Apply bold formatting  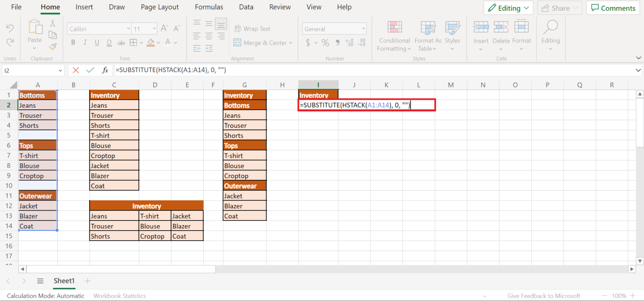point(73,42)
